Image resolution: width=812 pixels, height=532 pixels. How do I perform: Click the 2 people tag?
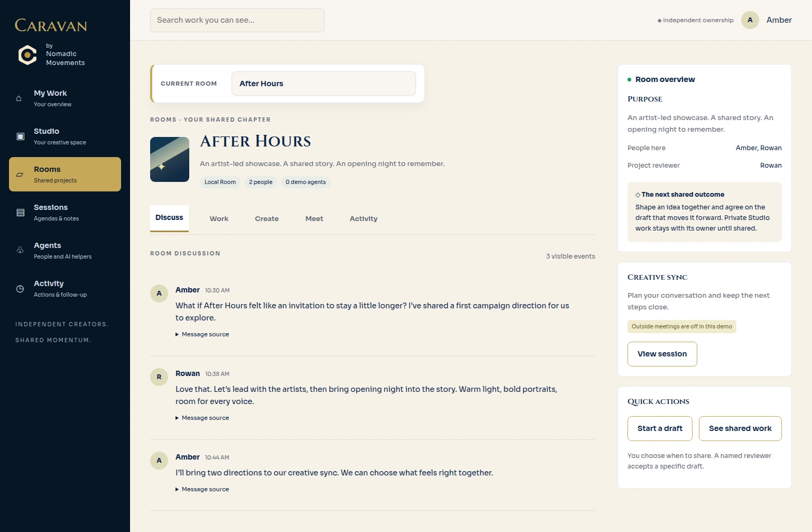(x=261, y=182)
